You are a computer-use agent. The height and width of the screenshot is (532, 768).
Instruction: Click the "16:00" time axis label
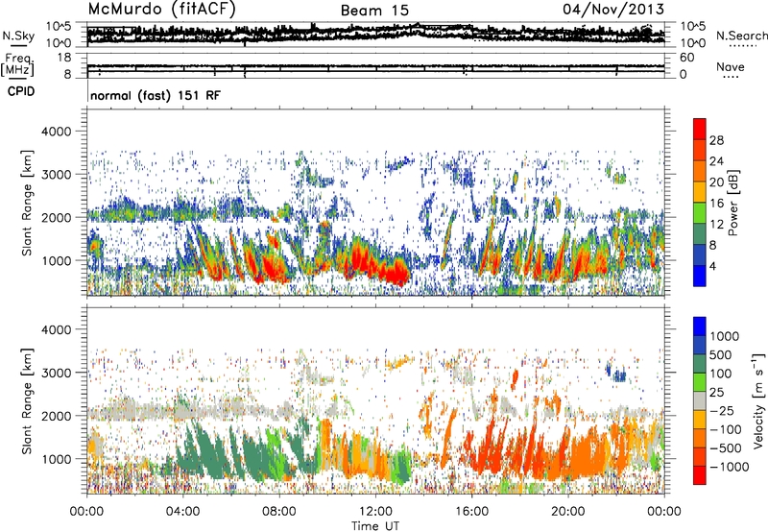[x=471, y=512]
